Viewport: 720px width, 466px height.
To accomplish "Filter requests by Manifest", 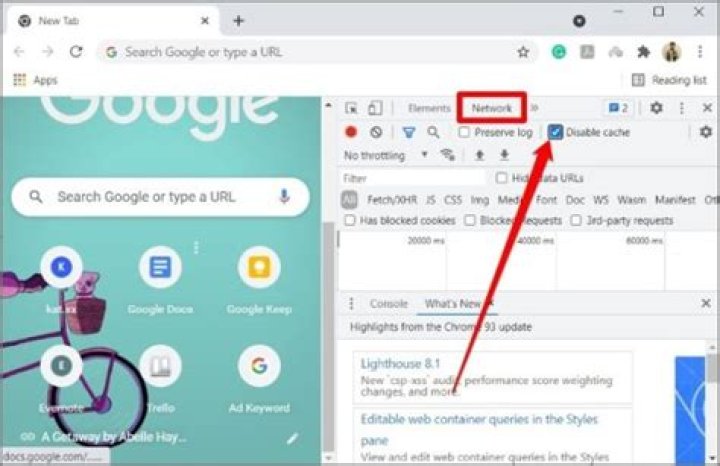I will (x=675, y=200).
